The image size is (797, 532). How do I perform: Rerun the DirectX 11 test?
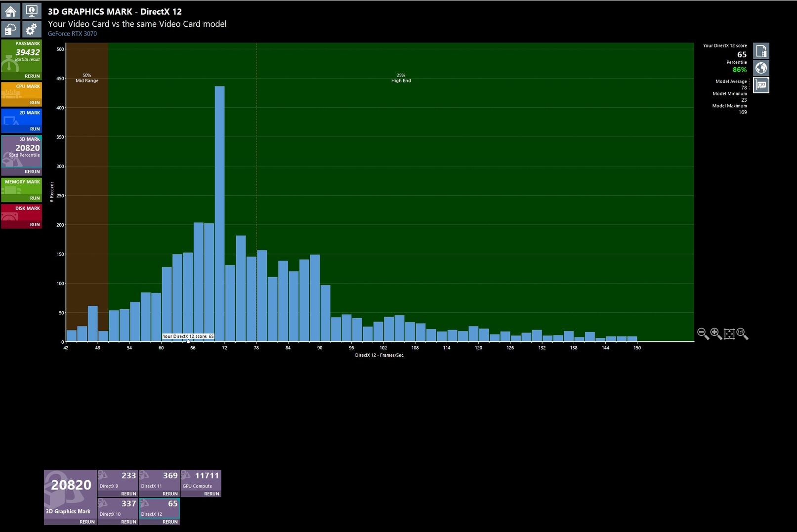click(170, 494)
